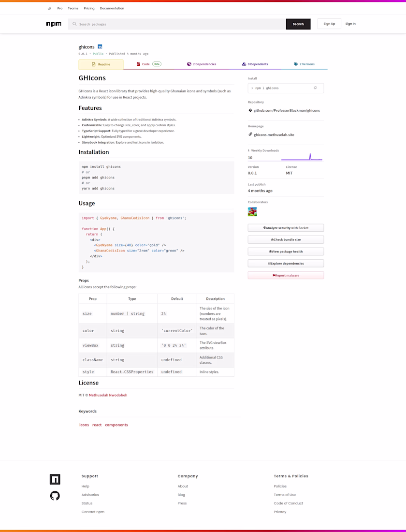Click the yarn add ghicons code line
The width and height of the screenshot is (406, 532).
(x=98, y=188)
